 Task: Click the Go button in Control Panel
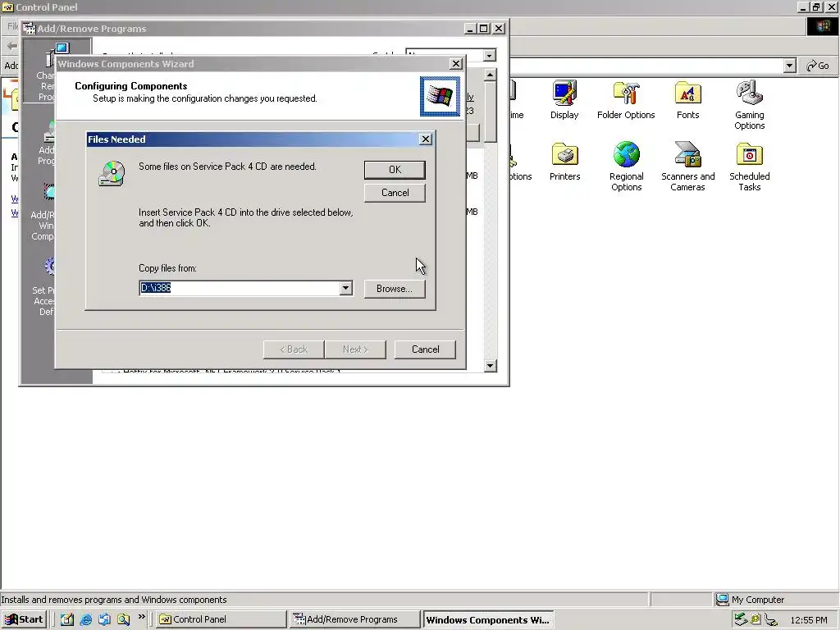818,66
